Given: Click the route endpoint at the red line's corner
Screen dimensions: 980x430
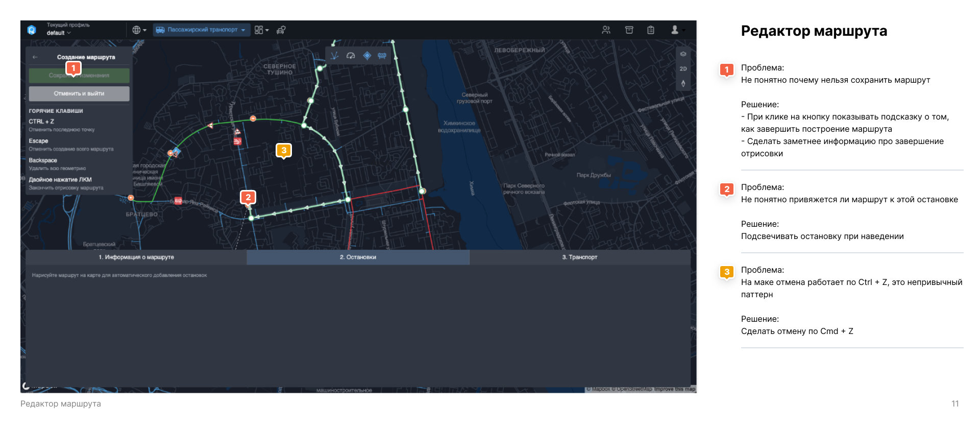Looking at the screenshot, I should coord(422,191).
